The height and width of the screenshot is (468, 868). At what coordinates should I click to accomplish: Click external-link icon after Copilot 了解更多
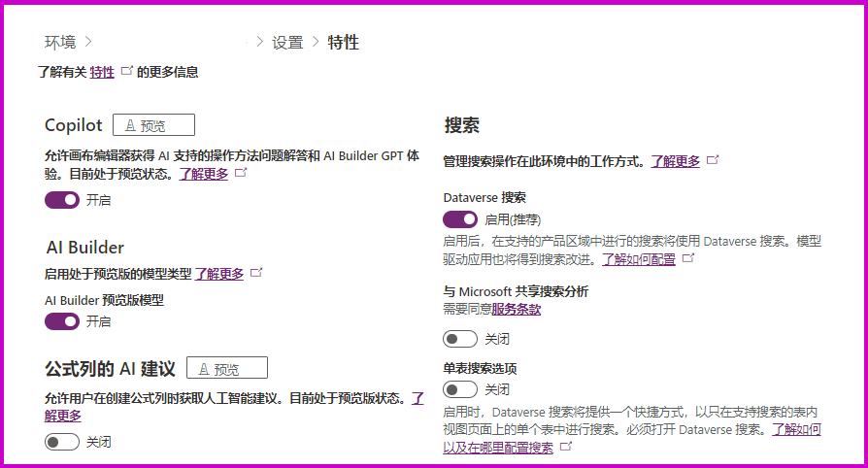click(241, 173)
